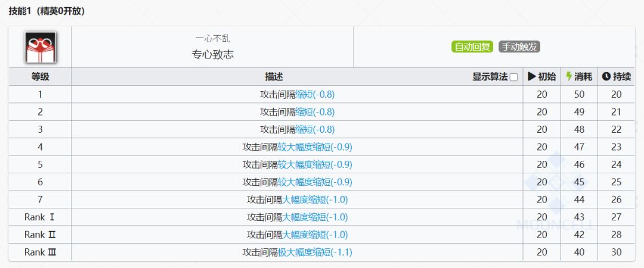This screenshot has width=644, height=268.
Task: Click the 消耗 column header label
Action: (583, 77)
